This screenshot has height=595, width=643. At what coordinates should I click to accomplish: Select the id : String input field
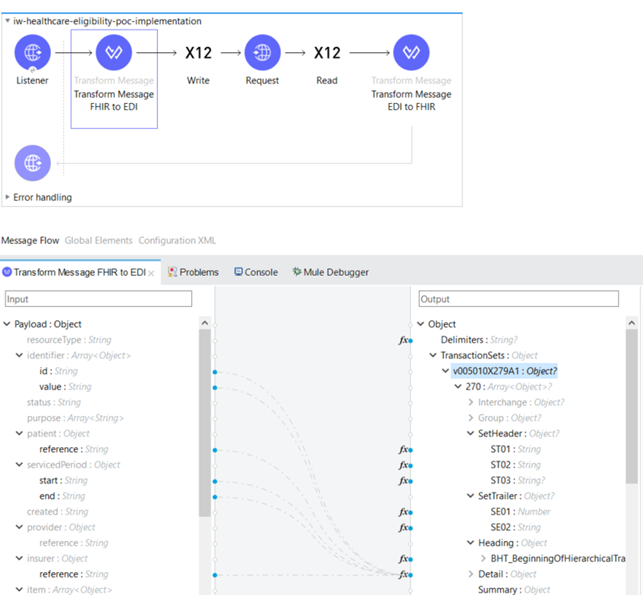tap(58, 371)
